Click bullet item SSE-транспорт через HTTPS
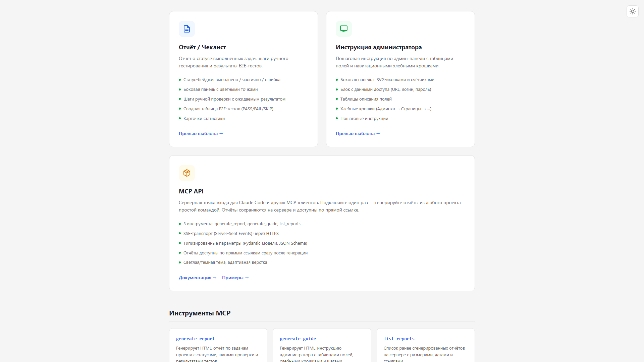 point(231,233)
